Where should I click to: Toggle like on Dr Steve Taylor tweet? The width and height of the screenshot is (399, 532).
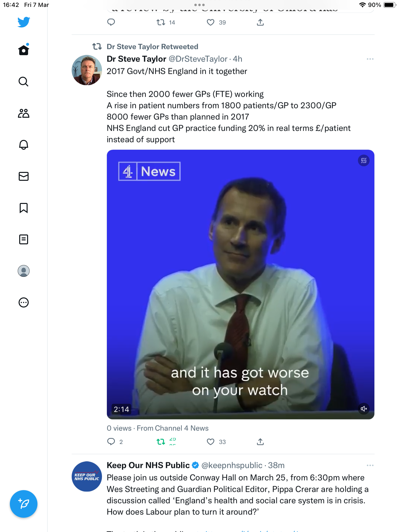211,442
